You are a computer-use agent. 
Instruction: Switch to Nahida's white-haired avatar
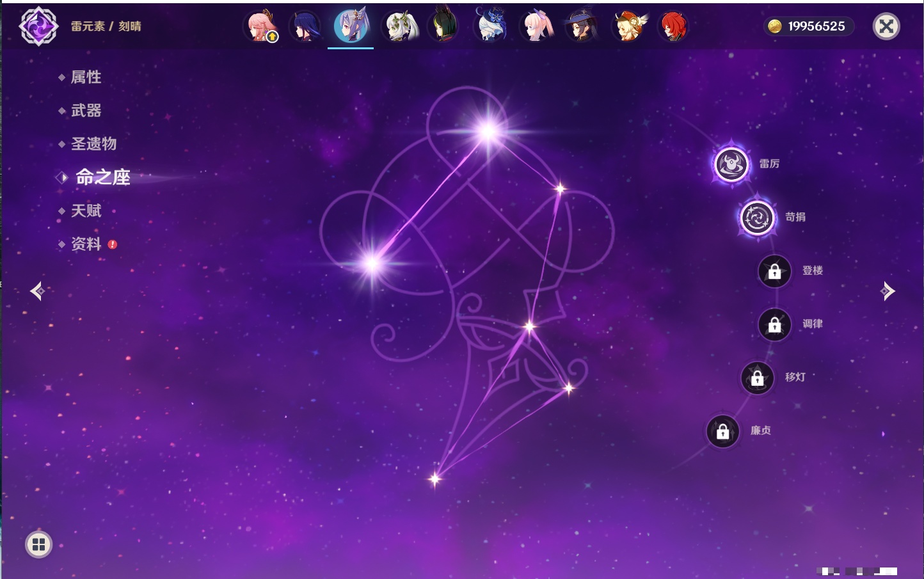[400, 26]
